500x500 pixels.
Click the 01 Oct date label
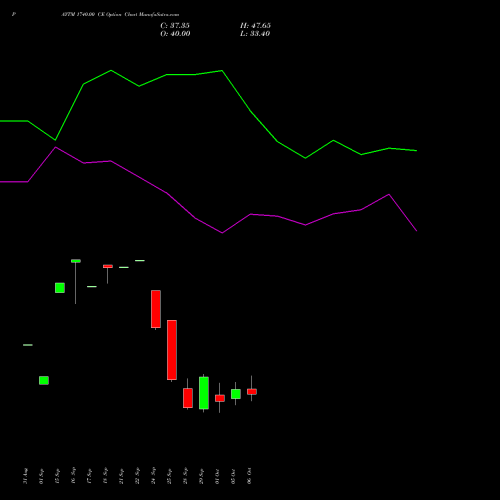click(218, 476)
